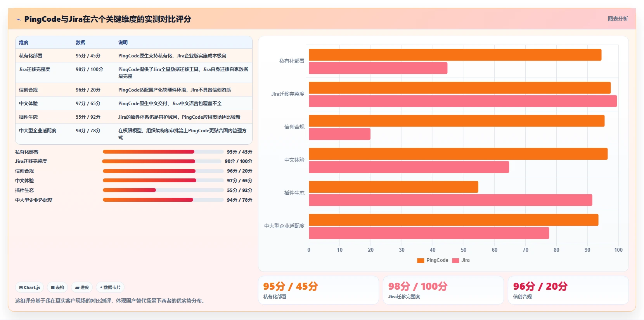Click the orange PingCode bar for Jira迁移完整度
This screenshot has width=644, height=320.
[460, 88]
